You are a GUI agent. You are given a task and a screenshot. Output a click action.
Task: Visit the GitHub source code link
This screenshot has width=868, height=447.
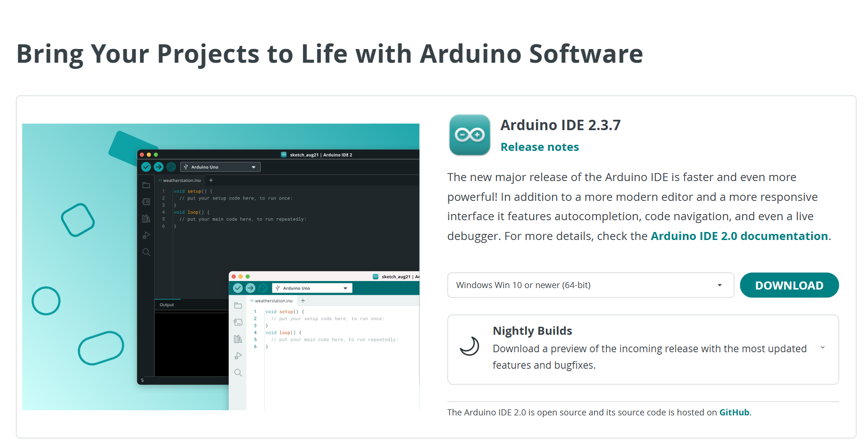point(734,413)
